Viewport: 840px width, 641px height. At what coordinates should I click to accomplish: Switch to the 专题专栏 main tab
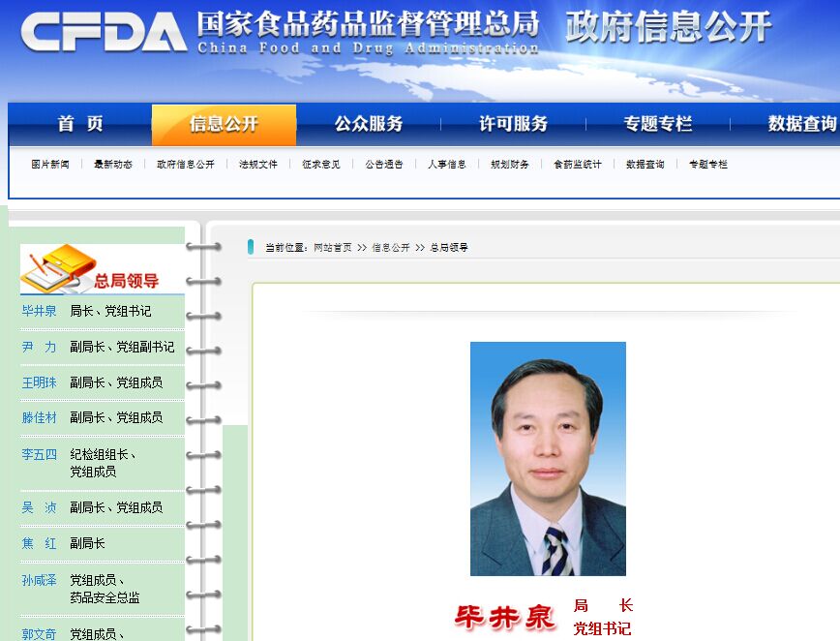coord(658,124)
